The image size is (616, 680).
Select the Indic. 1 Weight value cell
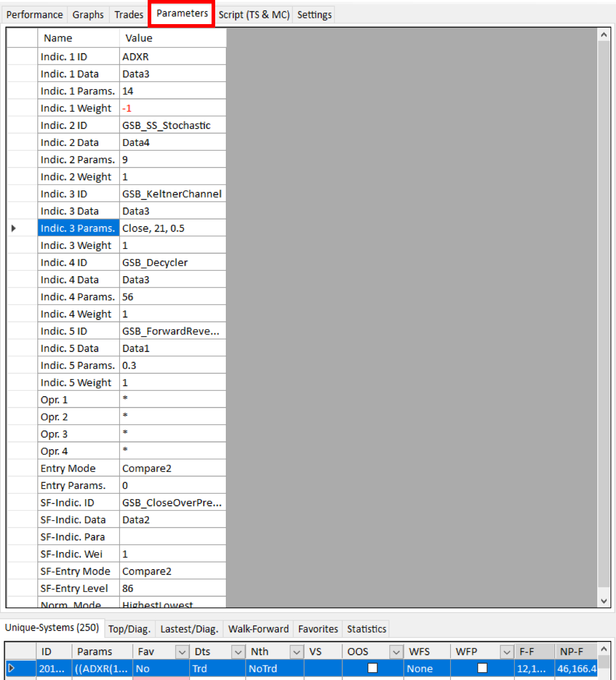173,109
